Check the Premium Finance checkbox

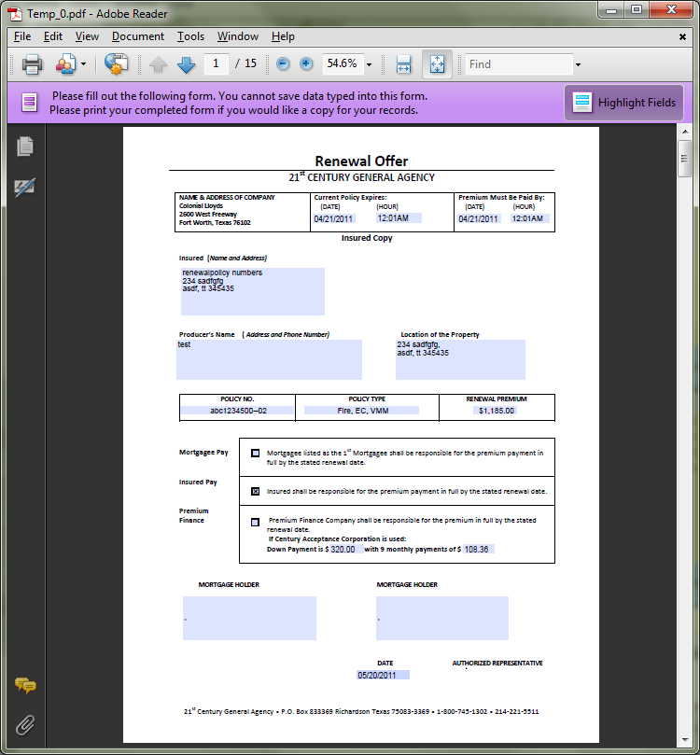255,522
